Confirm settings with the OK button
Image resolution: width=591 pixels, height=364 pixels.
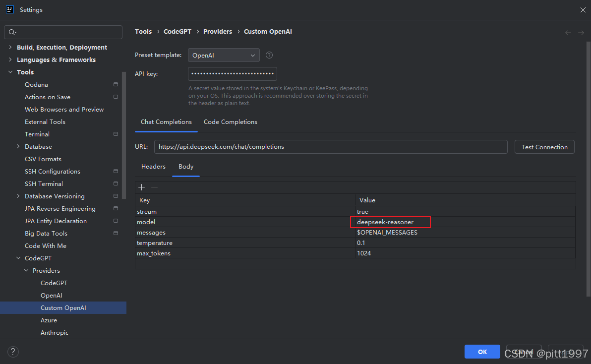pos(482,352)
